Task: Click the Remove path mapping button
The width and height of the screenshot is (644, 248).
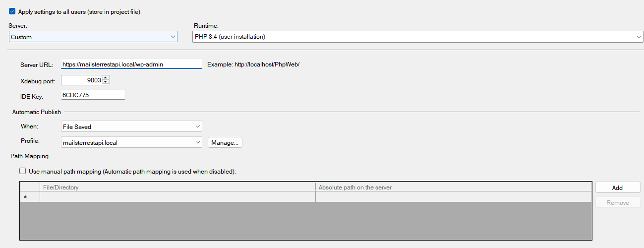Action: 617,202
